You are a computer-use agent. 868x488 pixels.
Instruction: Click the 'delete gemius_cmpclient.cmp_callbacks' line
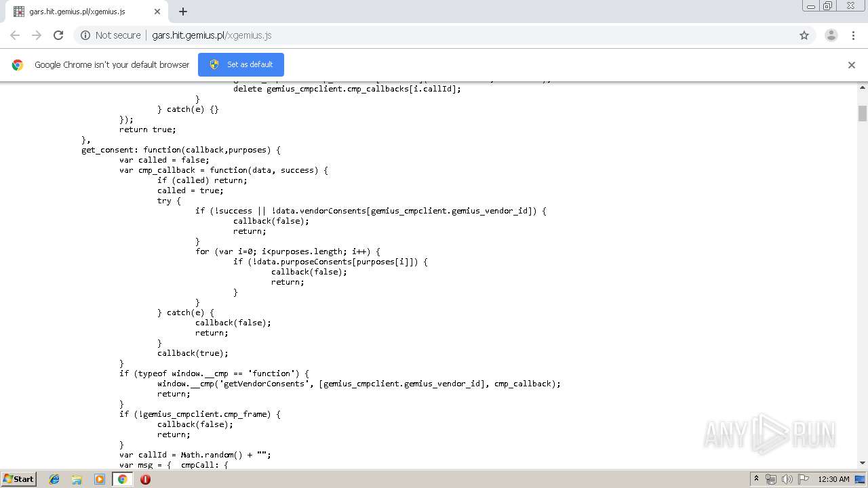pos(347,89)
